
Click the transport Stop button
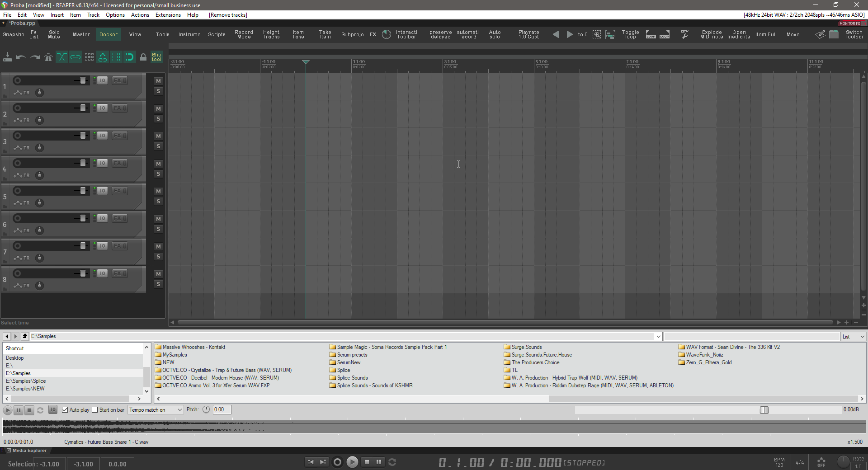pyautogui.click(x=367, y=462)
